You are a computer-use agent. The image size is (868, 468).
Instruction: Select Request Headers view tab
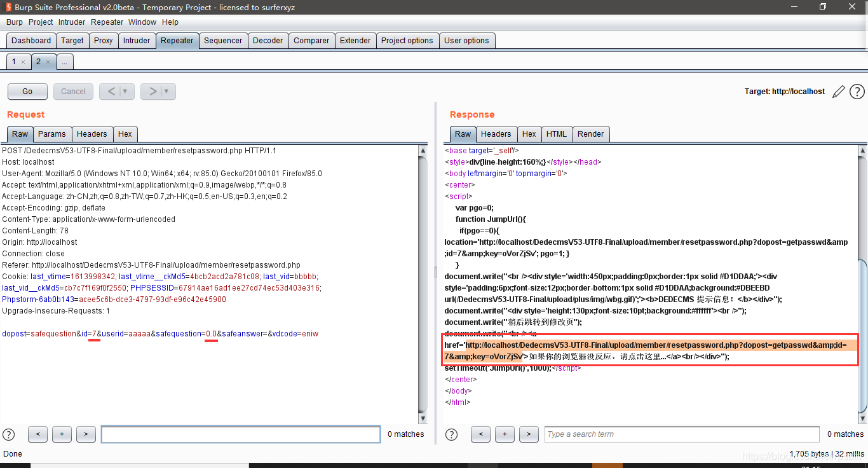coord(92,134)
